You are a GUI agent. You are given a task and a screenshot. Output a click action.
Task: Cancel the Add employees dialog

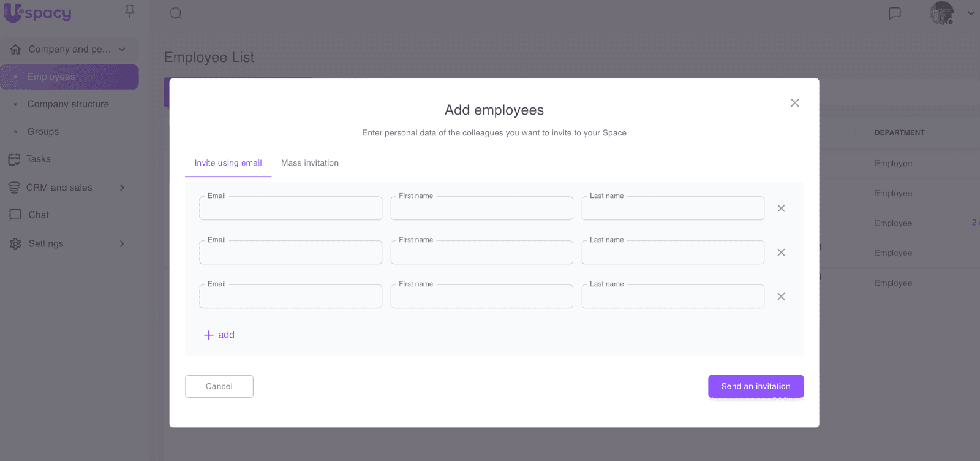click(219, 386)
